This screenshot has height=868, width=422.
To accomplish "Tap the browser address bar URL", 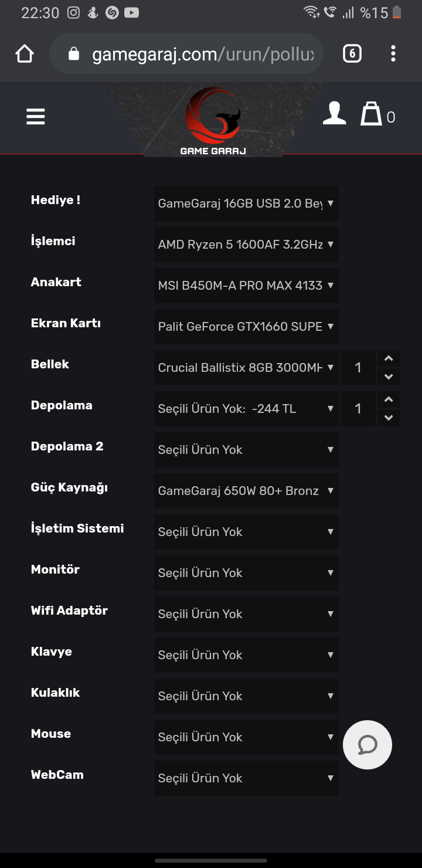I will pyautogui.click(x=202, y=55).
